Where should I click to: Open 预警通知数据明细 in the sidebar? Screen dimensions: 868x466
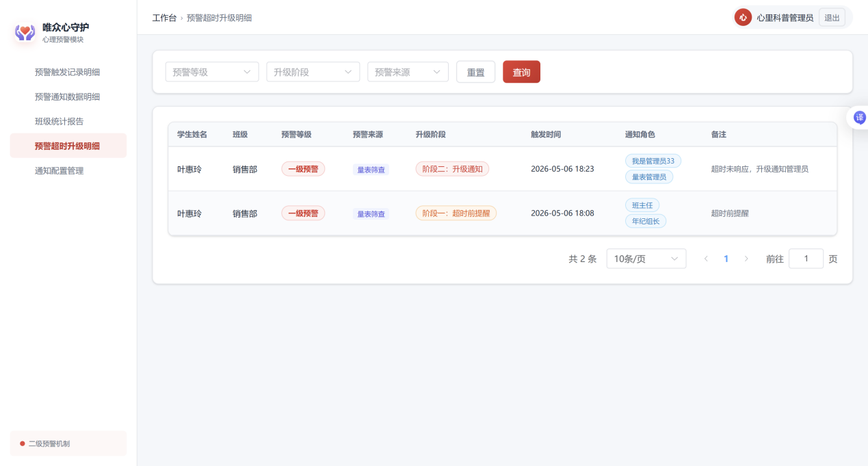(68, 96)
